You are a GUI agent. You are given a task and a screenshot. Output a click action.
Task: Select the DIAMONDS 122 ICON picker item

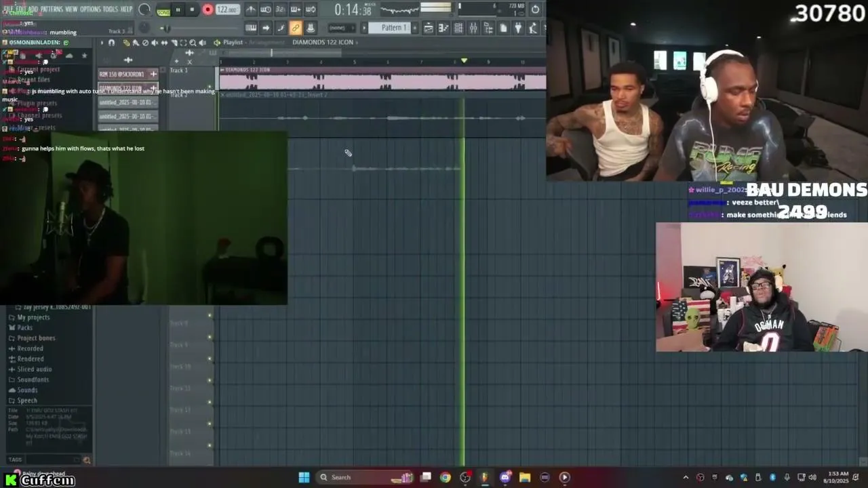128,88
